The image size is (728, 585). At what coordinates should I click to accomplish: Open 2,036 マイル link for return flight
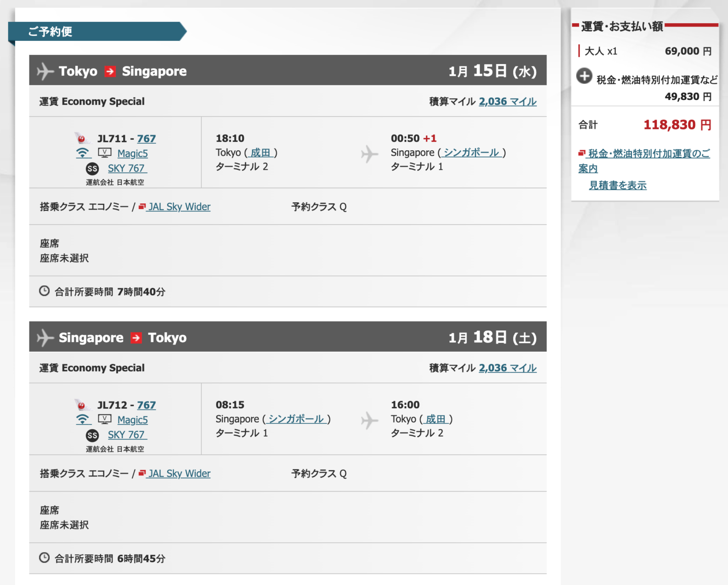point(508,368)
